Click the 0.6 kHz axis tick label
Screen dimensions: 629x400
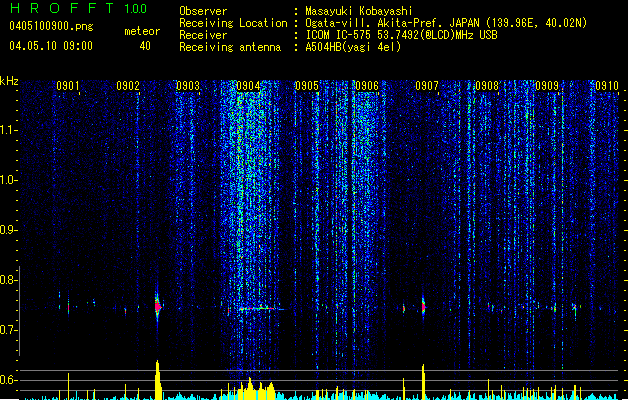[8, 380]
